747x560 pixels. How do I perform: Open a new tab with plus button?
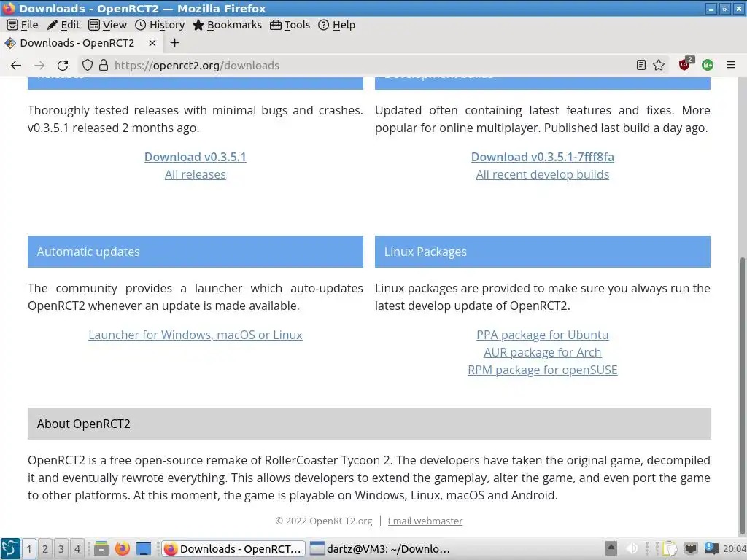(x=175, y=43)
